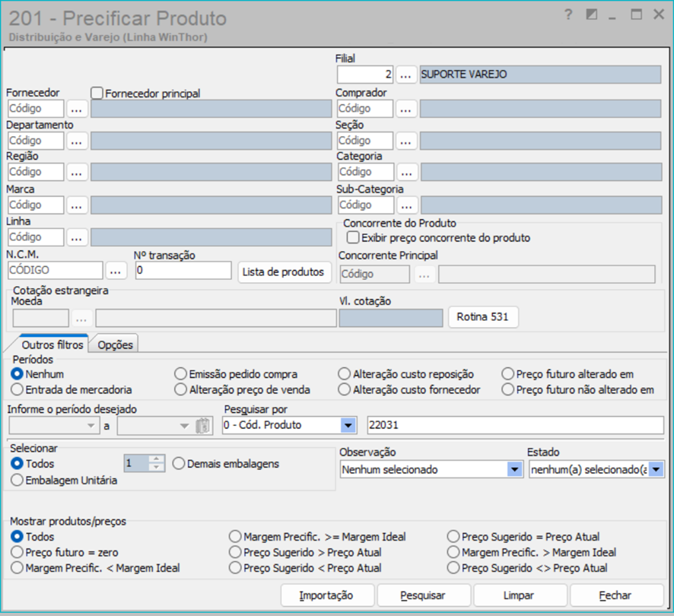Screen dimensions: 674x616
Task: Expand the Estado dropdown
Action: click(x=656, y=470)
